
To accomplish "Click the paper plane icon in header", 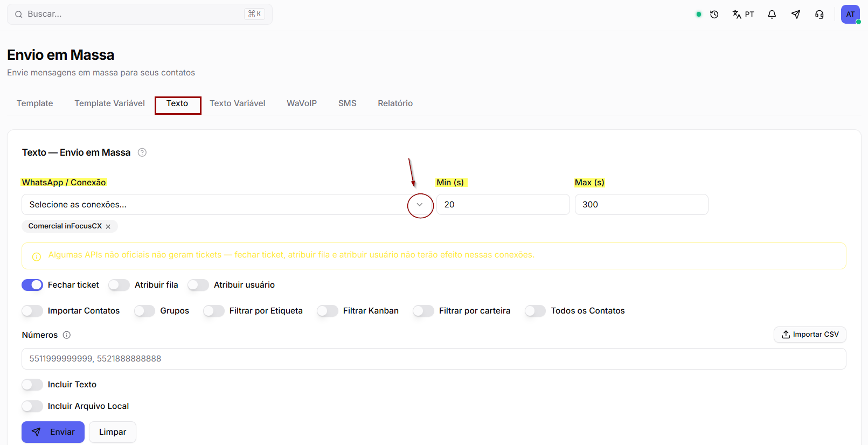I will pos(795,15).
